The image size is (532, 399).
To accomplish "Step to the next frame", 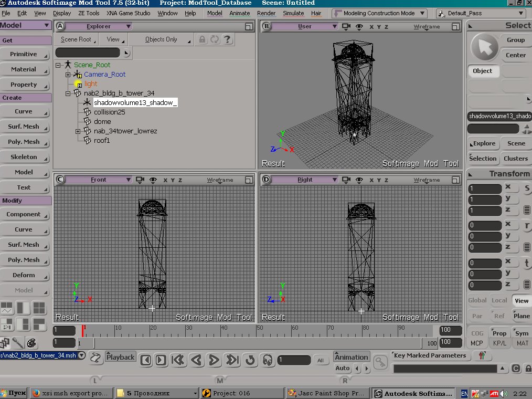I will [x=161, y=360].
